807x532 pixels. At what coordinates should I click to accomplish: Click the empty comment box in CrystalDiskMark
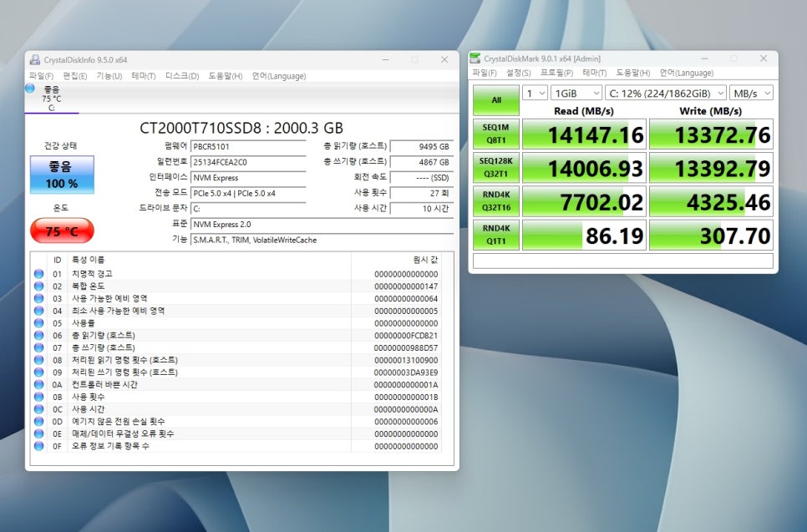[622, 261]
